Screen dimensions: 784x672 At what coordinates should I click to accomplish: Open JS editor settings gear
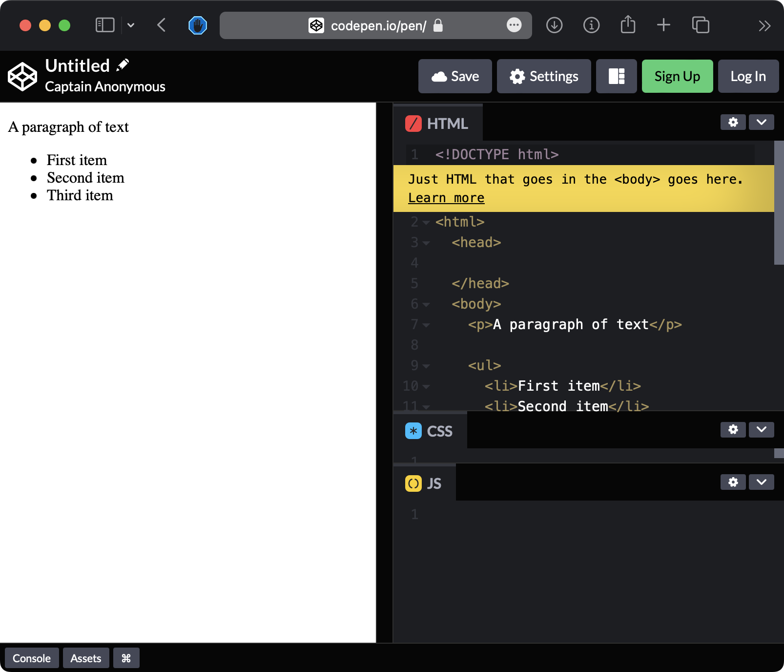click(733, 483)
